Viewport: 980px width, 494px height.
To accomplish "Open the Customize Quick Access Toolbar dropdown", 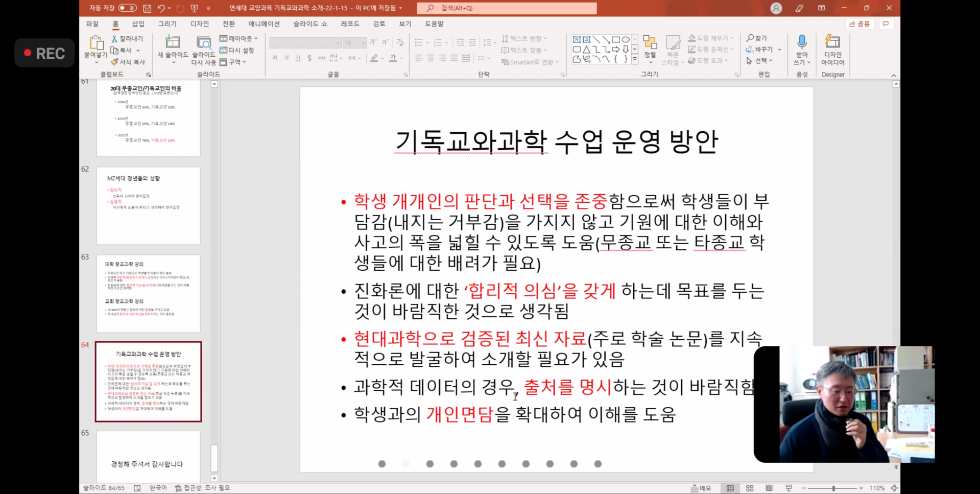I will [x=208, y=8].
